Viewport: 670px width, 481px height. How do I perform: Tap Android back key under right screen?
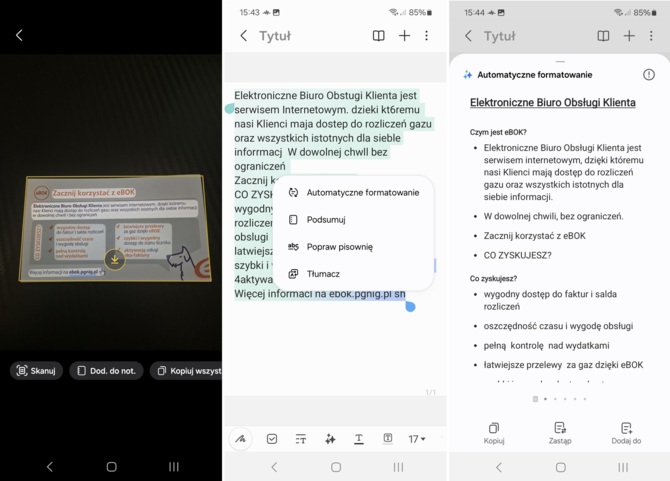[499, 467]
